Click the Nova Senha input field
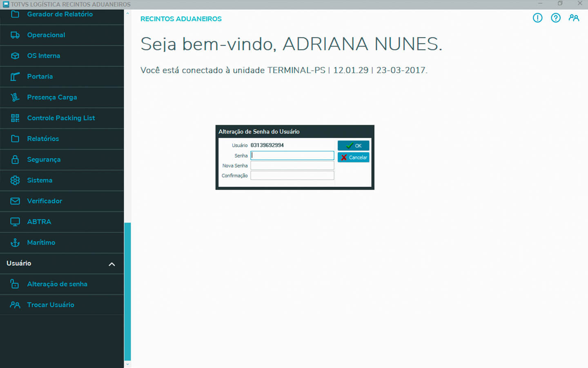This screenshot has width=588, height=368. coord(292,166)
